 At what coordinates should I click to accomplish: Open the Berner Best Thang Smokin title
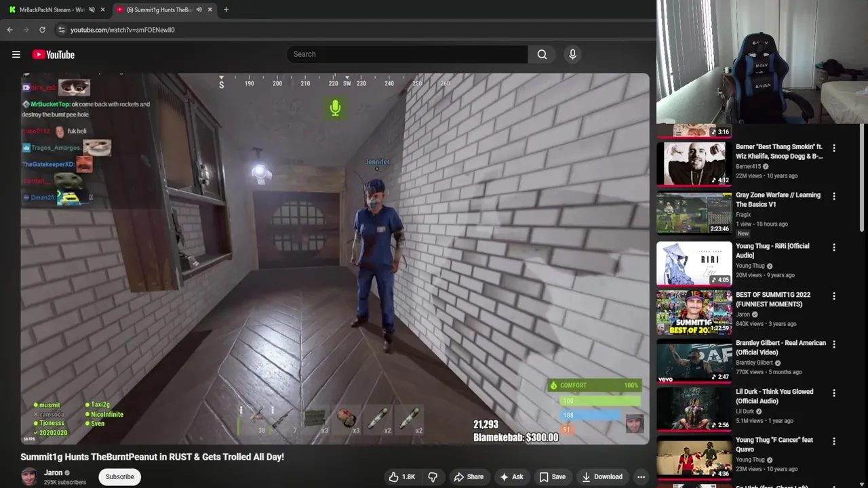tap(779, 151)
